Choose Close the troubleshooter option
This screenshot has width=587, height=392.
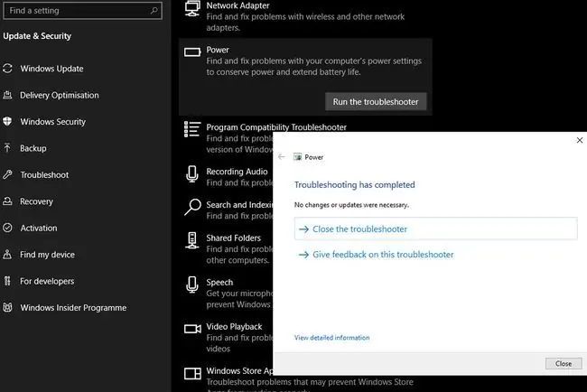(x=436, y=229)
